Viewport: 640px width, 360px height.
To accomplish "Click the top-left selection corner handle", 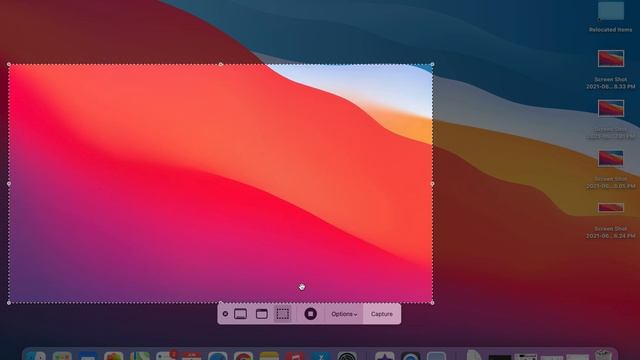I will (x=9, y=64).
